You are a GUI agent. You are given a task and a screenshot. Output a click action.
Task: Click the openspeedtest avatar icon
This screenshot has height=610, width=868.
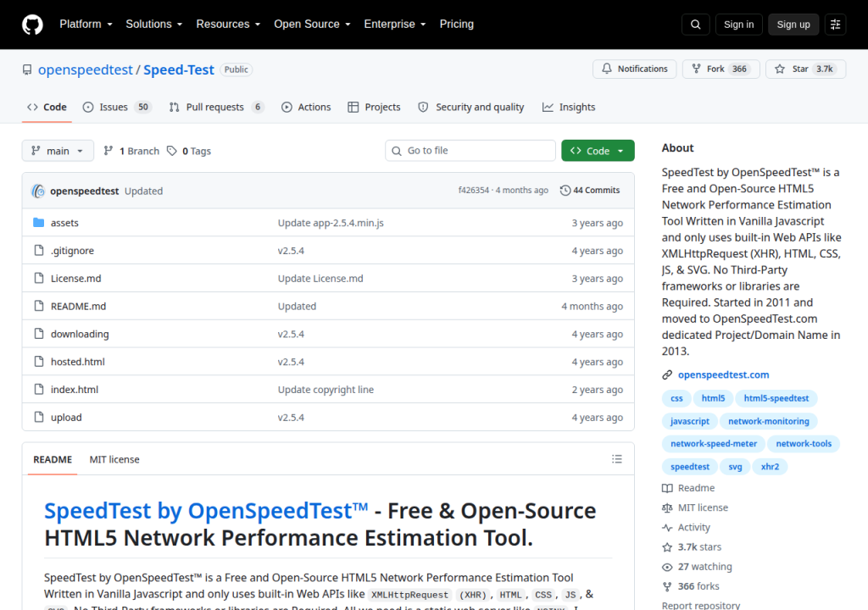(38, 191)
